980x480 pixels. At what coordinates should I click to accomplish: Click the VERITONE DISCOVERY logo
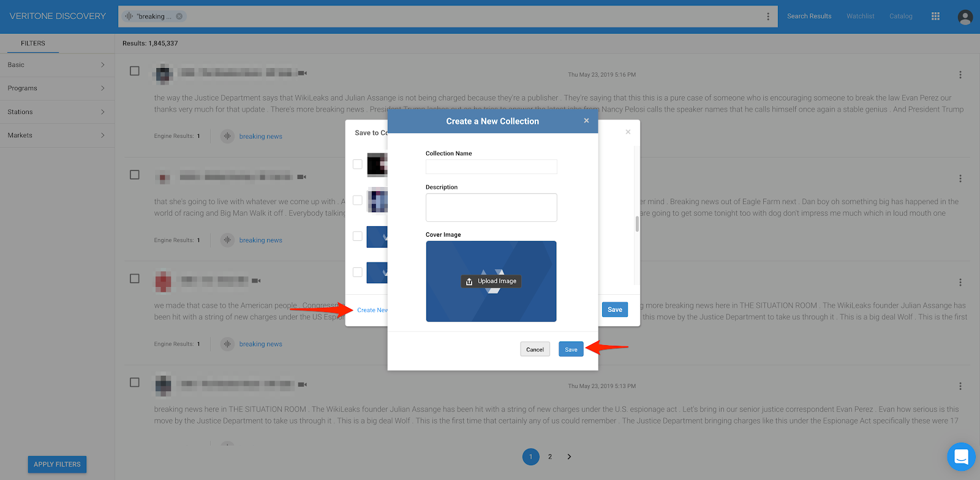[x=58, y=17]
